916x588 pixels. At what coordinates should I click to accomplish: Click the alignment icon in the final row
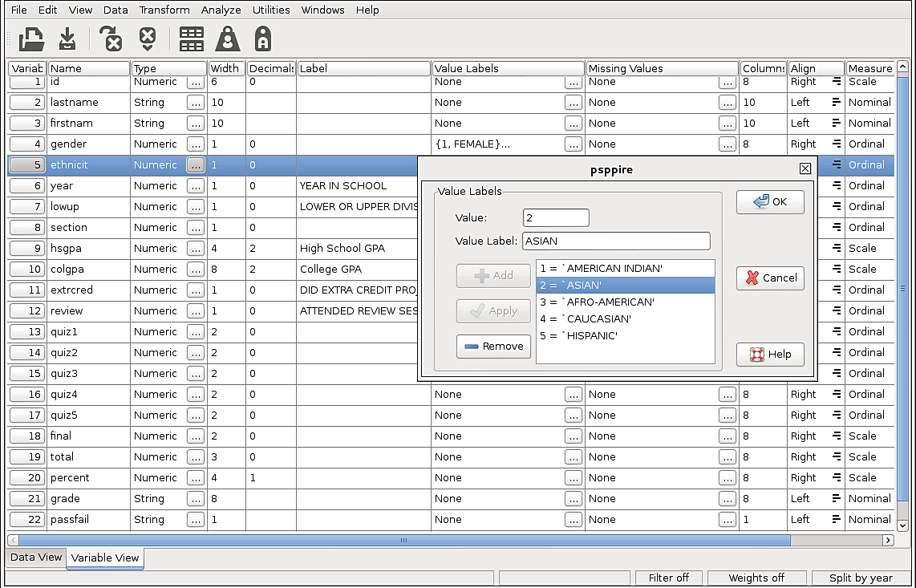(837, 436)
